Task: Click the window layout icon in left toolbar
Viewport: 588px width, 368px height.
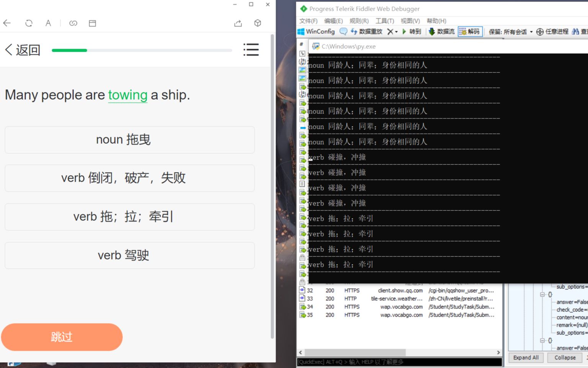Action: pyautogui.click(x=92, y=23)
